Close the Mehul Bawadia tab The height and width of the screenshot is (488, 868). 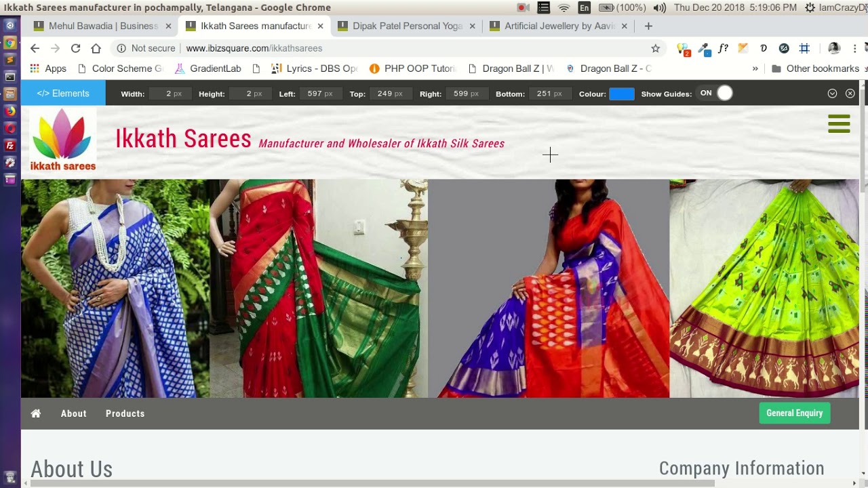point(168,26)
